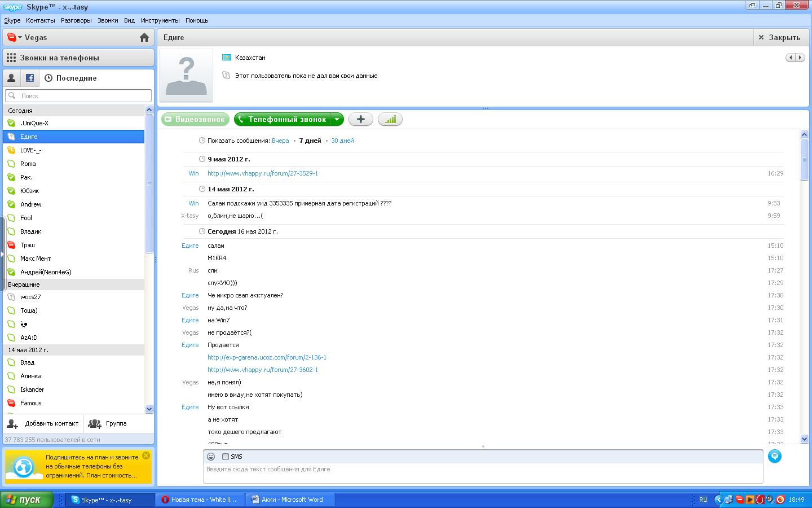Open the Skype menu
812x508 pixels.
(12, 20)
